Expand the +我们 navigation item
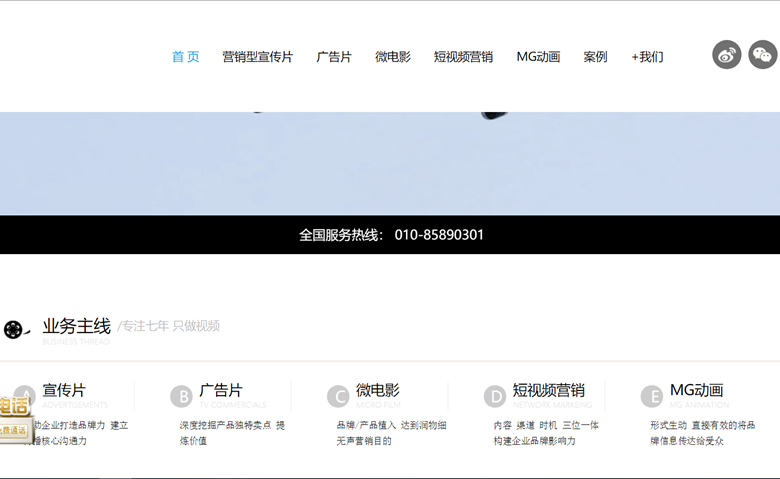 647,57
